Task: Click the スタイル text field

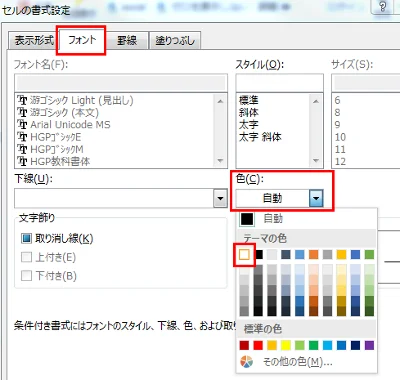Action: [279, 83]
